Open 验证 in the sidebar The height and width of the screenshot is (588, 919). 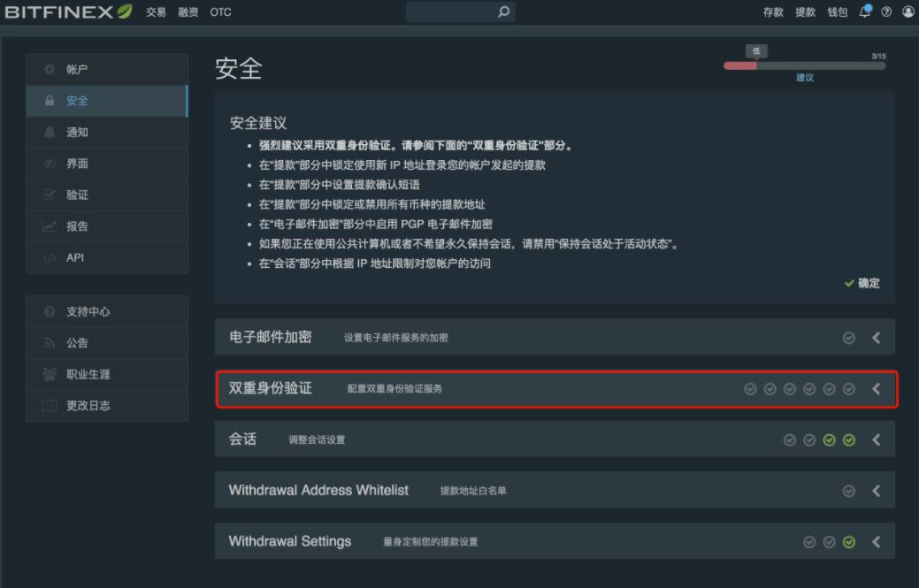[x=107, y=195]
